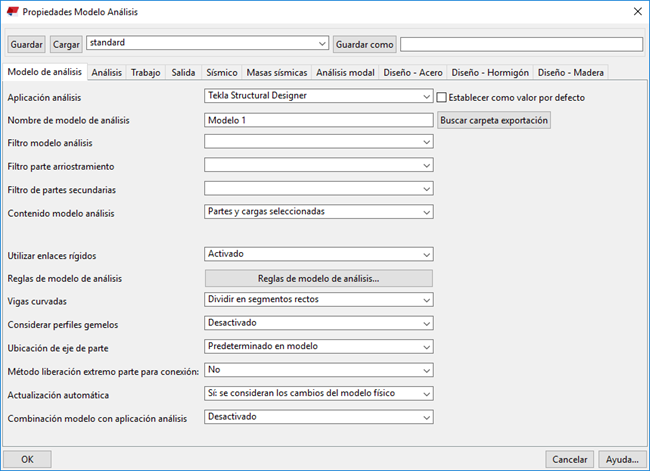This screenshot has width=650, height=471.
Task: Click Buscar carpeta exportación button
Action: [494, 120]
